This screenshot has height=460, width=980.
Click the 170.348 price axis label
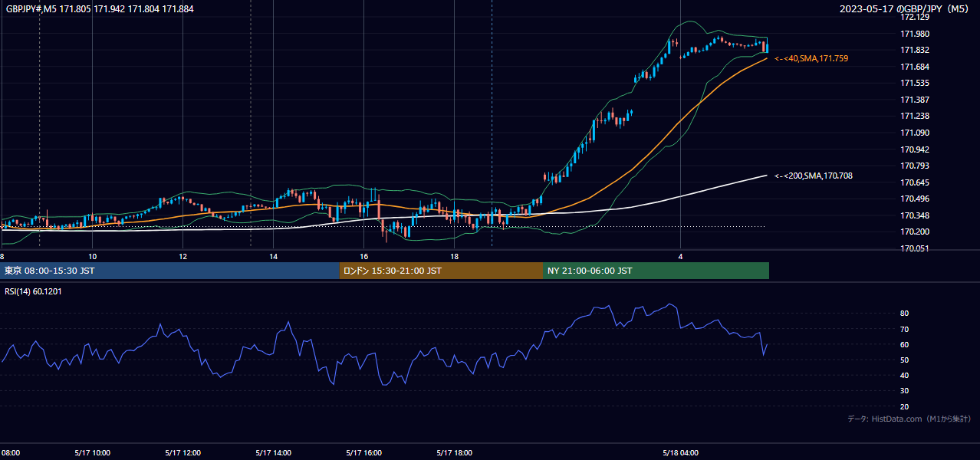[x=915, y=215]
